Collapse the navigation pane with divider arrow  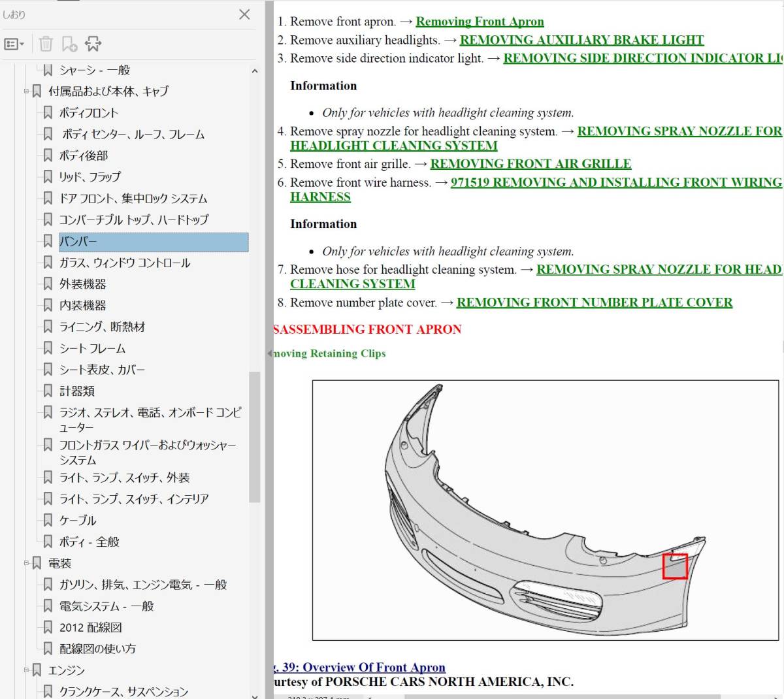click(x=269, y=353)
